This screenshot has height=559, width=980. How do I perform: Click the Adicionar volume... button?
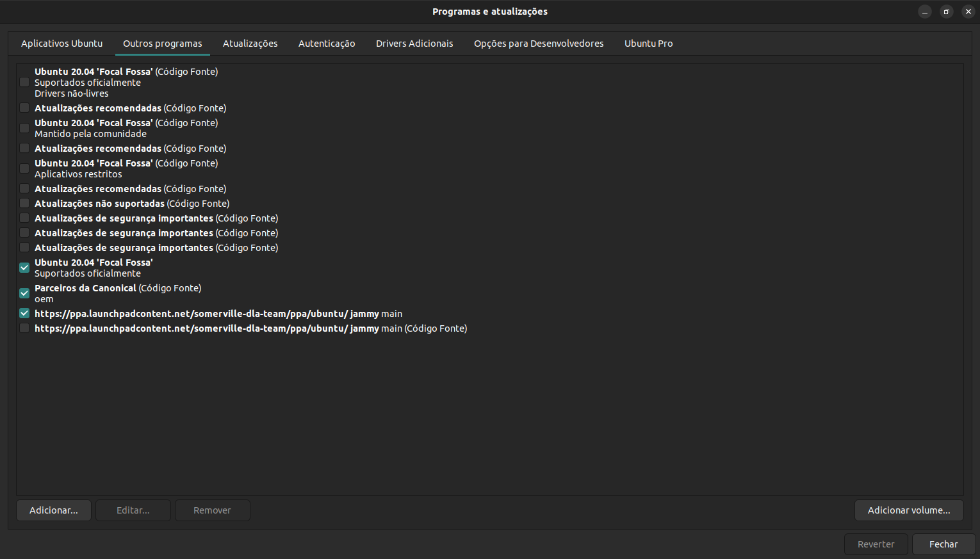click(x=909, y=510)
